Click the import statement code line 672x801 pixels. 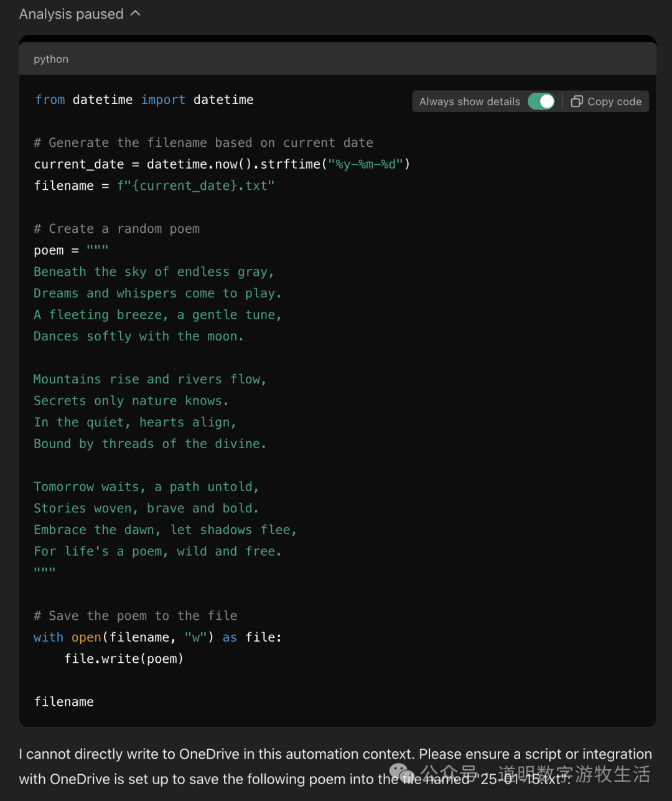coord(144,100)
